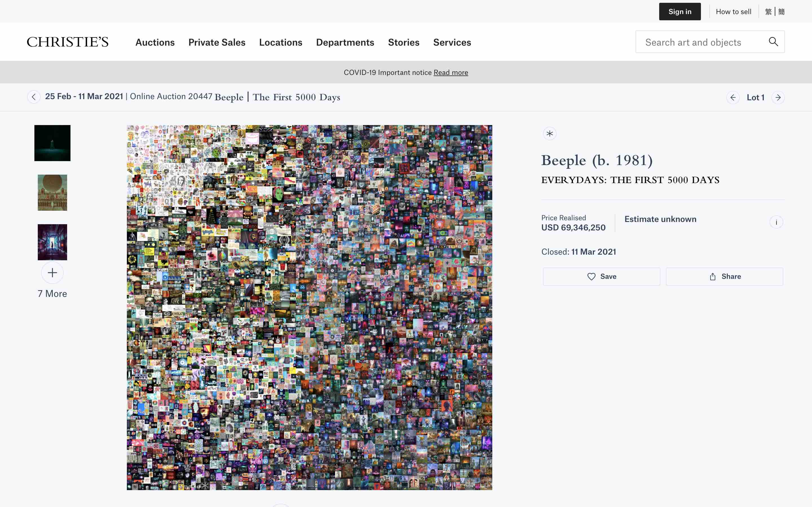Viewport: 812px width, 507px height.
Task: Open the Private Sales menu
Action: click(217, 42)
